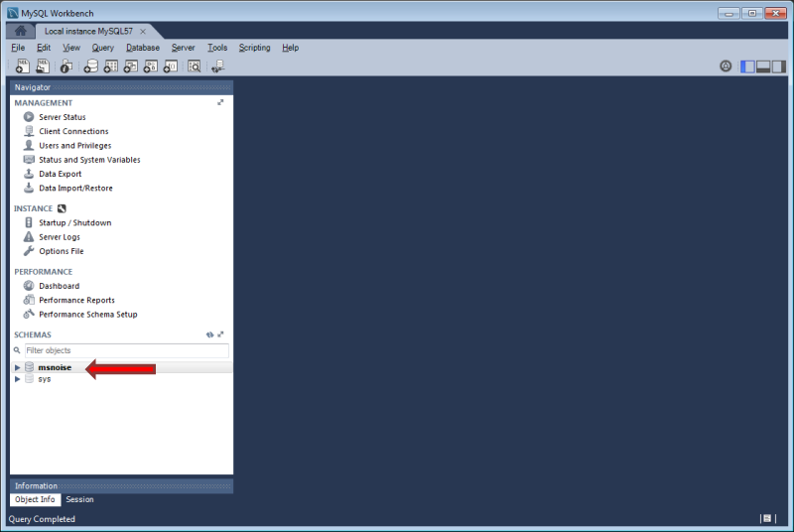Open a SQL script file icon
This screenshot has height=532, width=794.
pos(43,66)
